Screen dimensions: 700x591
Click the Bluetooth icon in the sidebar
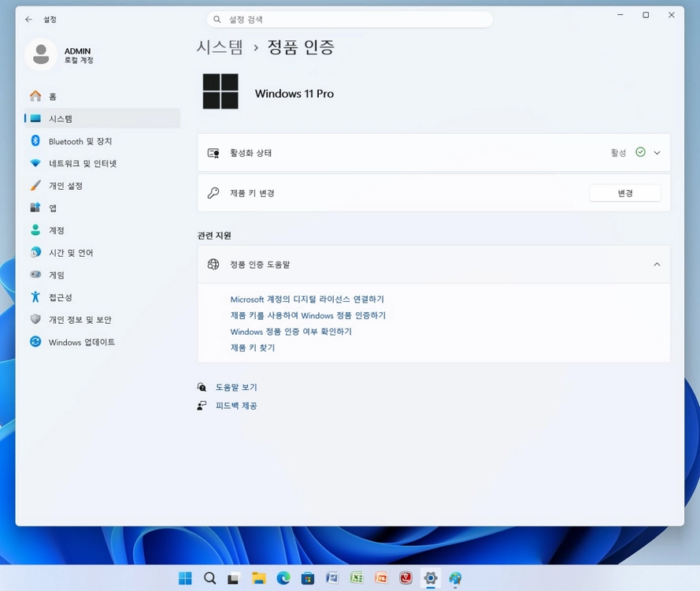[x=35, y=141]
